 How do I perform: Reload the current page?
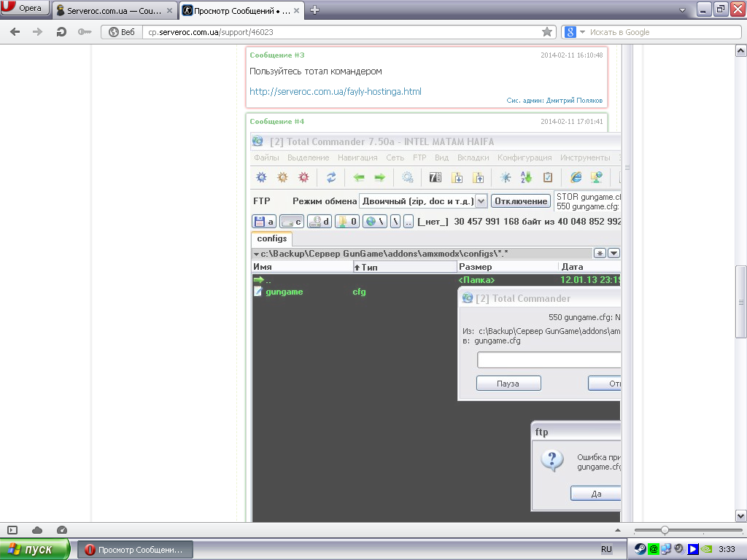[x=61, y=32]
